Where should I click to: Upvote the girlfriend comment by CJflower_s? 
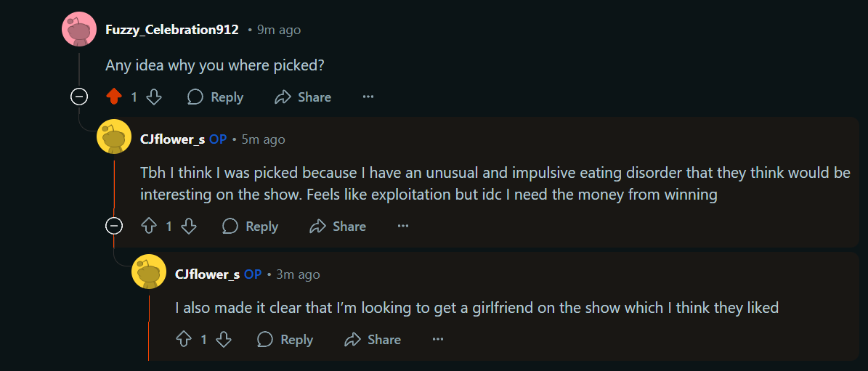click(184, 339)
